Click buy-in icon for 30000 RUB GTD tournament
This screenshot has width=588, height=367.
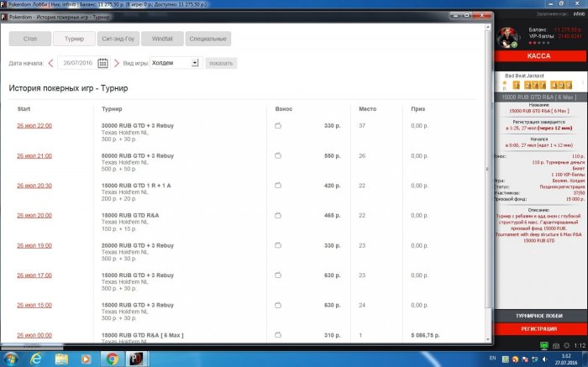point(278,126)
